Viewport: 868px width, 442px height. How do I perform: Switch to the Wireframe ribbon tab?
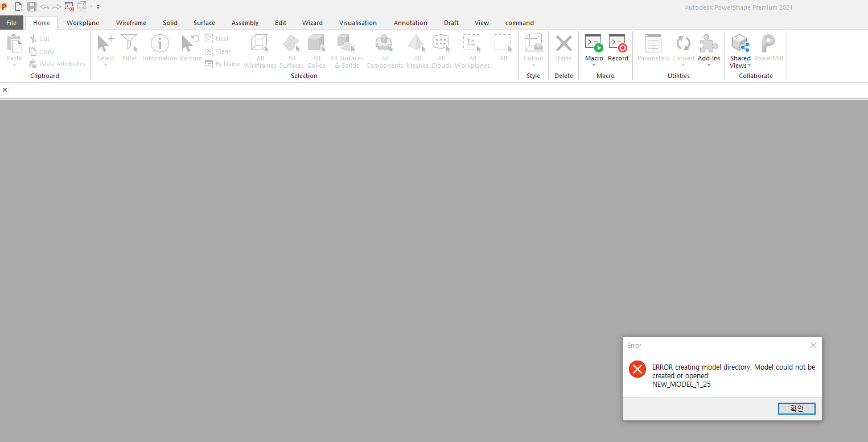point(131,23)
